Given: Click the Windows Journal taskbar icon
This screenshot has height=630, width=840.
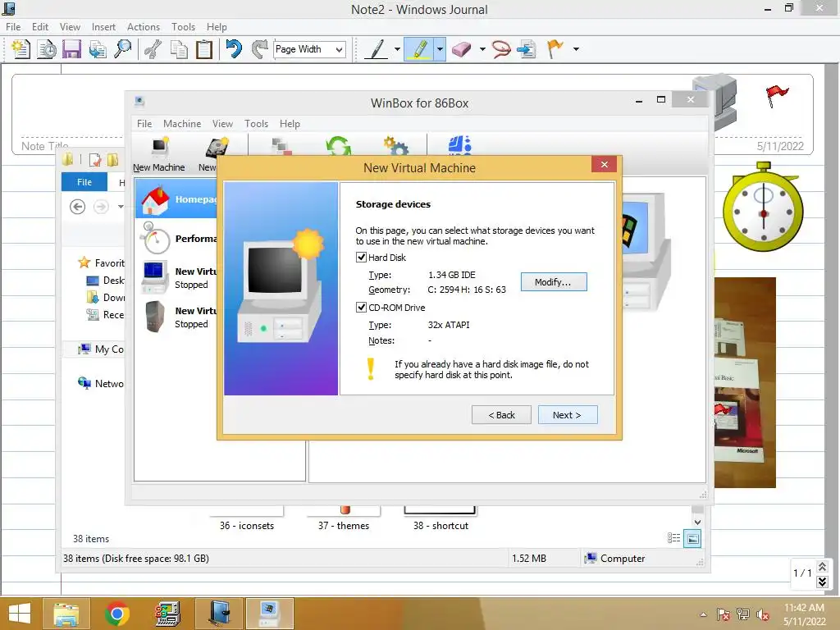Looking at the screenshot, I should click(x=219, y=614).
